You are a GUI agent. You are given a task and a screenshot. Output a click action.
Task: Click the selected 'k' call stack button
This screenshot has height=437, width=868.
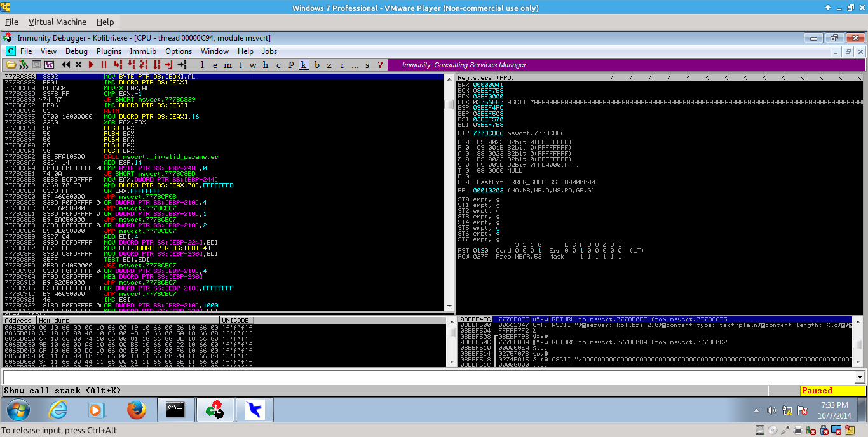(304, 65)
